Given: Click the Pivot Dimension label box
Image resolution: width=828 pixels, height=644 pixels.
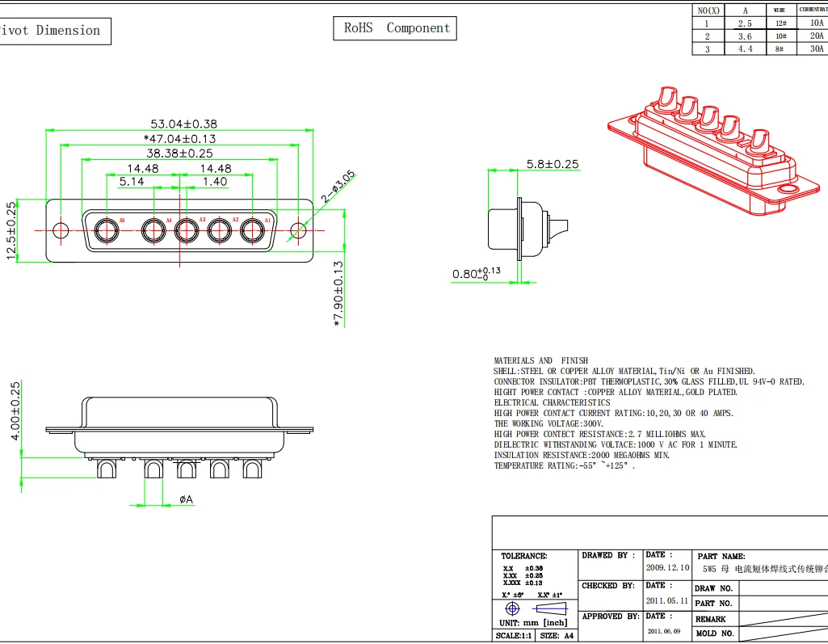Looking at the screenshot, I should 53,31.
